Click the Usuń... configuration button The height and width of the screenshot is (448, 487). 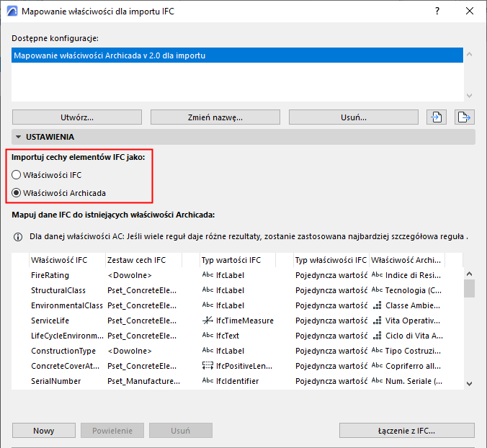pos(354,117)
